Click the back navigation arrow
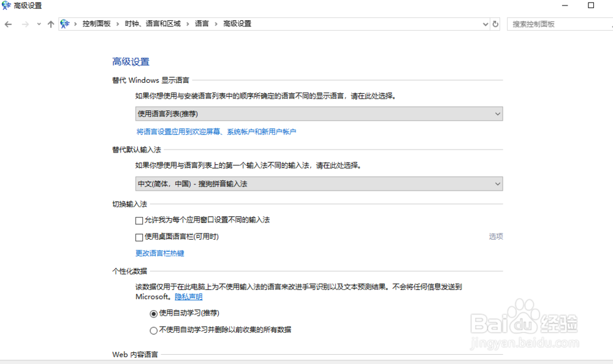613x364 pixels. [x=8, y=23]
